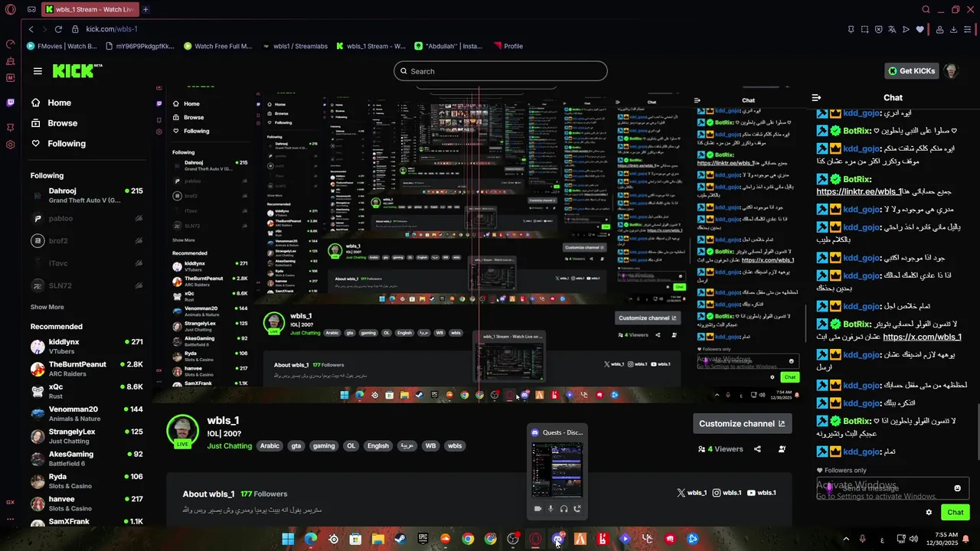Click the green Chat send button
Screen dimensions: 980x551
955,512
